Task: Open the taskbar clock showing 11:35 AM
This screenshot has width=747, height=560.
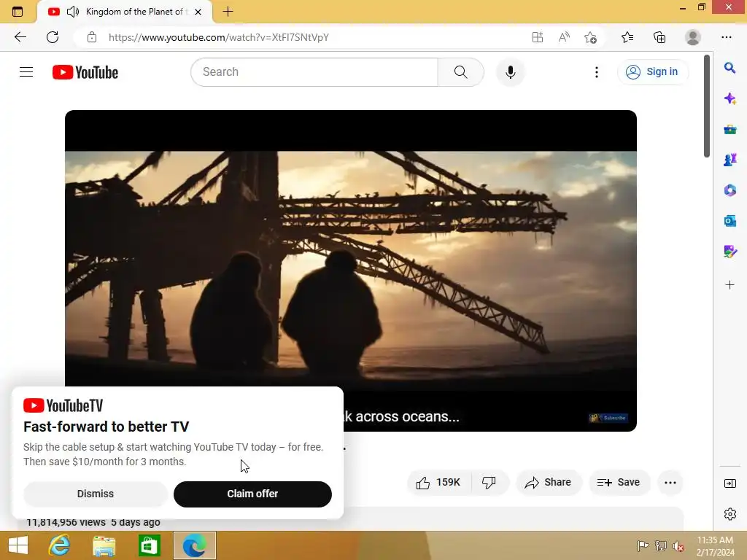Action: click(x=716, y=546)
